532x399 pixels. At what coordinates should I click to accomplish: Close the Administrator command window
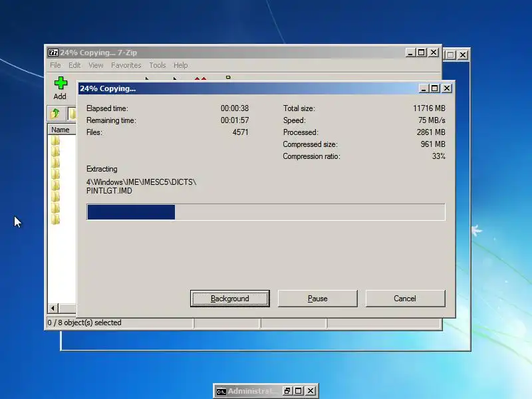311,391
